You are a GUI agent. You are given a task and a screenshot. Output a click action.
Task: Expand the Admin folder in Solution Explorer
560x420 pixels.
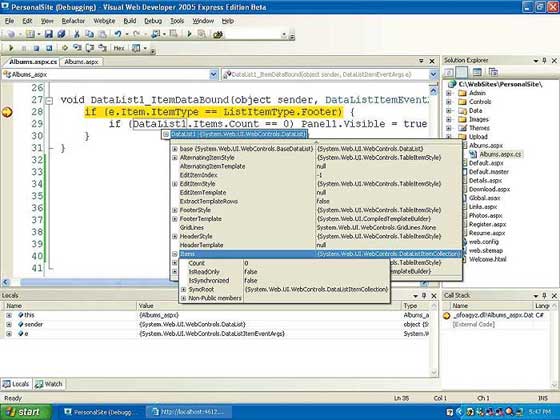[x=449, y=93]
